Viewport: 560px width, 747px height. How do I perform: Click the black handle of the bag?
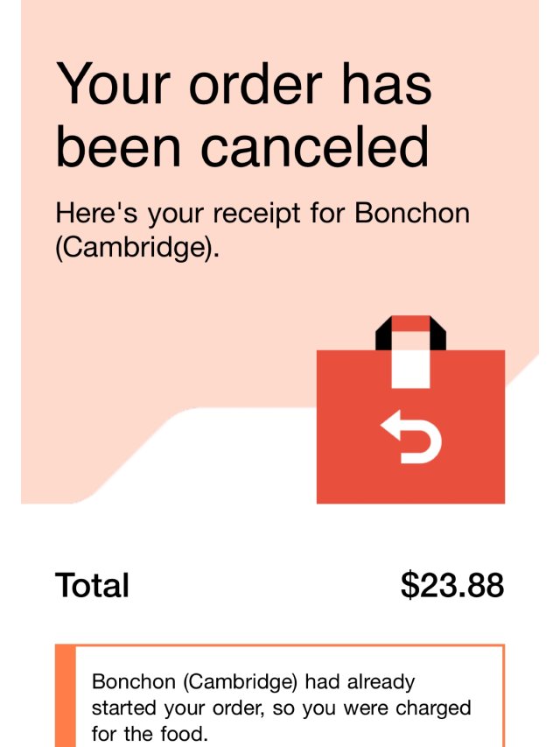383,335
